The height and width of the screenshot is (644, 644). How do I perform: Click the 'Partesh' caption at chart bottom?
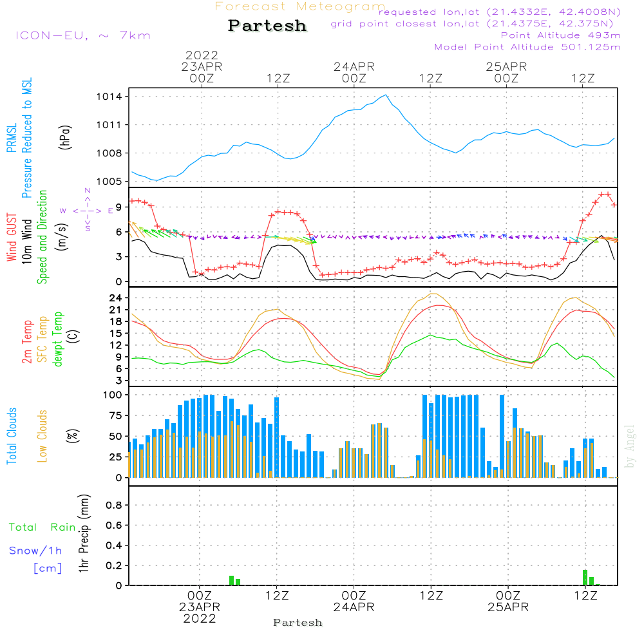point(298,623)
